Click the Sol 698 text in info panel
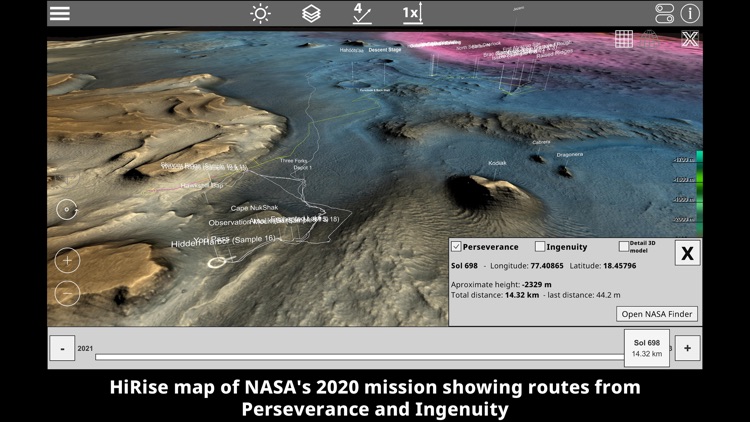 464,266
